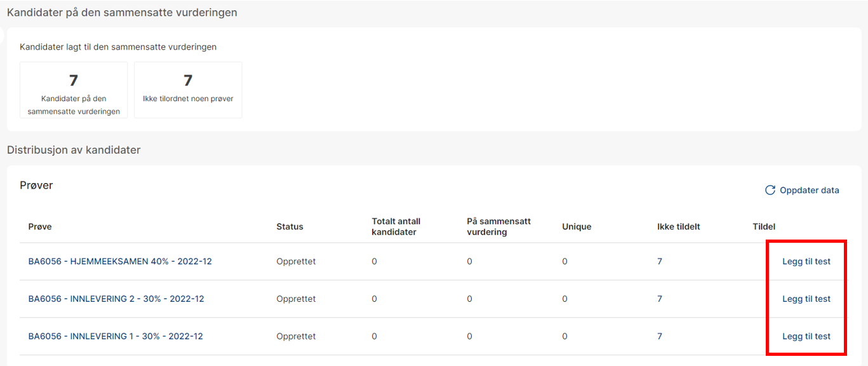Click the Prøve column header
Image resolution: width=868 pixels, height=366 pixels.
[40, 227]
